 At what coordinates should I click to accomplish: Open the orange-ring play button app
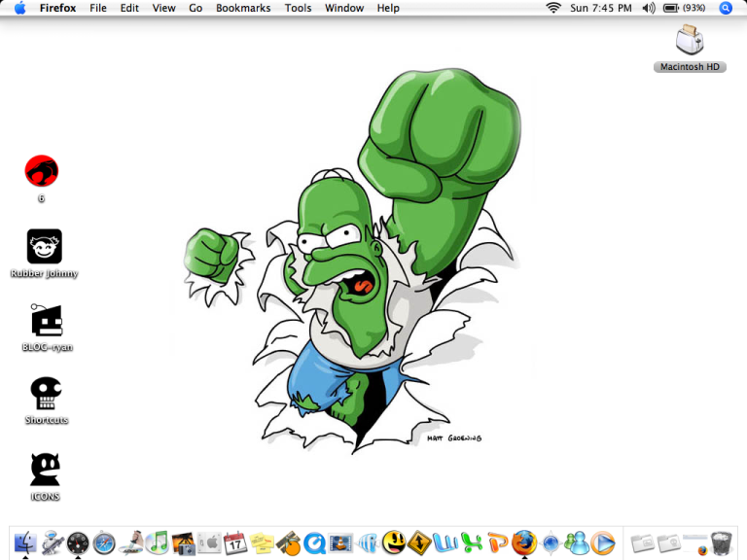click(x=603, y=542)
